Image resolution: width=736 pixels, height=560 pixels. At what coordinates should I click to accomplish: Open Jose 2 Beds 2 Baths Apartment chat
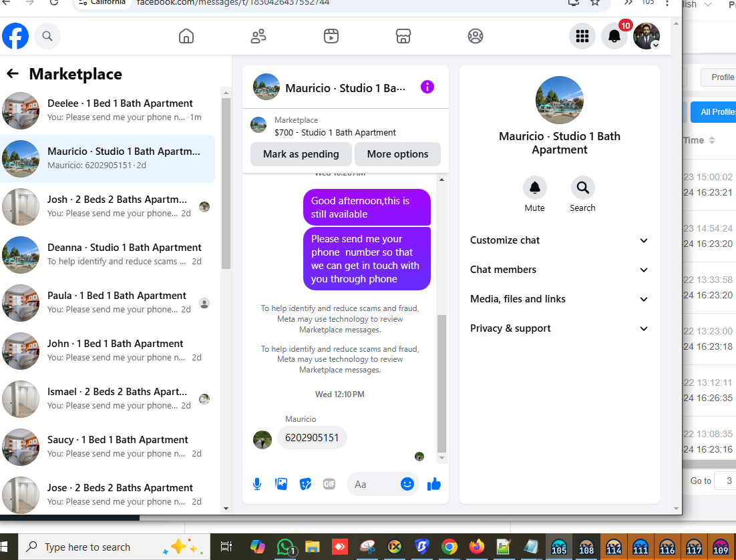click(x=108, y=495)
